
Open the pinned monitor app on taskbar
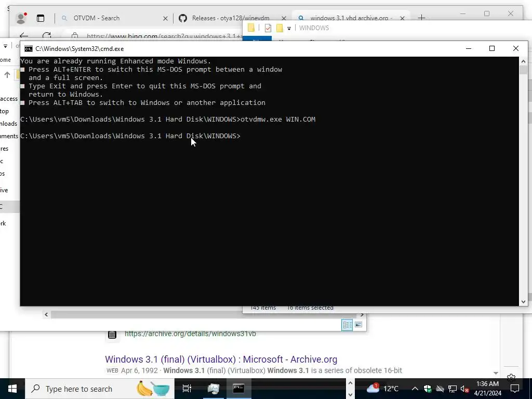[x=214, y=389]
